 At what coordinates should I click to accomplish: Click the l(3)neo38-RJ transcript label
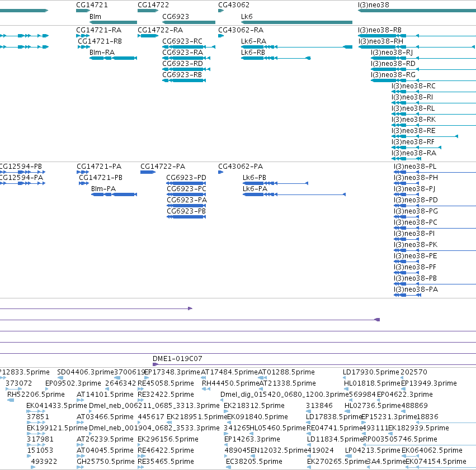[392, 53]
